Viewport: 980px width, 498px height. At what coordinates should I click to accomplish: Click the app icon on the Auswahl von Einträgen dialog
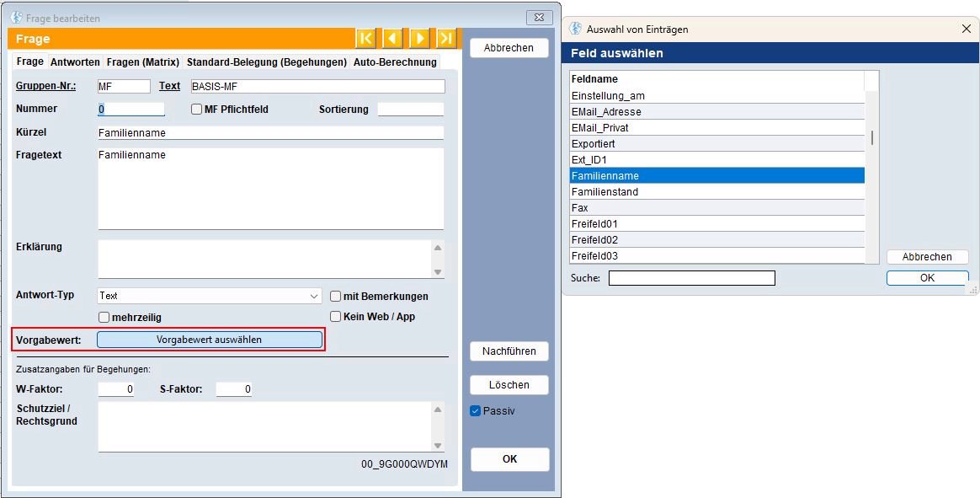point(575,29)
